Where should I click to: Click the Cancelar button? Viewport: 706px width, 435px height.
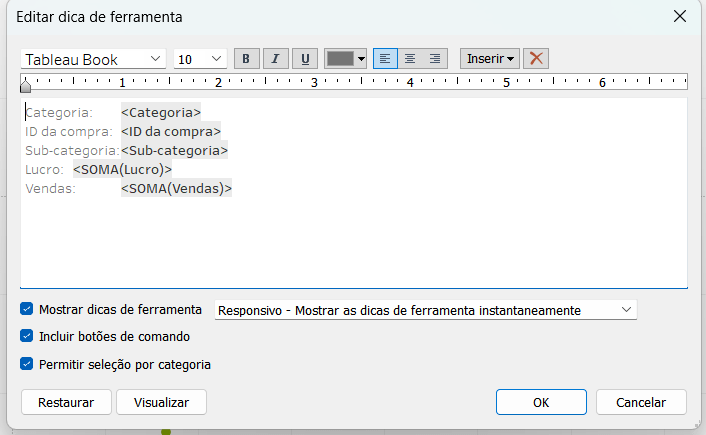[641, 402]
